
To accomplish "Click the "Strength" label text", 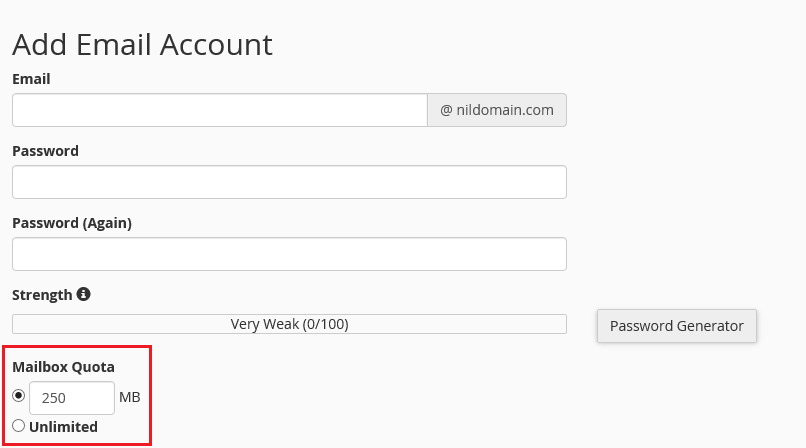I will click(x=42, y=295).
